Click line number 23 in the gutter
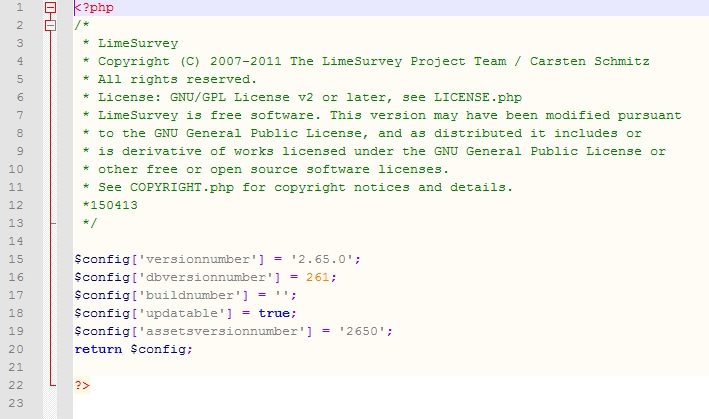Viewport: 709px width, 419px height. 16,403
